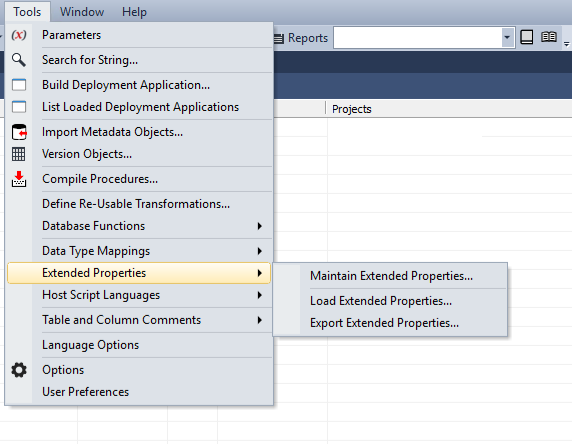Select Maintain Extended Properties...

391,276
